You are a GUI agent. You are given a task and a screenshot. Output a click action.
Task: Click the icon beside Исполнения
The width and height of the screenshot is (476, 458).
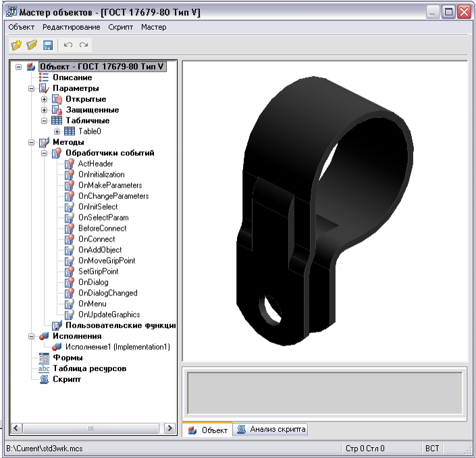pos(44,336)
